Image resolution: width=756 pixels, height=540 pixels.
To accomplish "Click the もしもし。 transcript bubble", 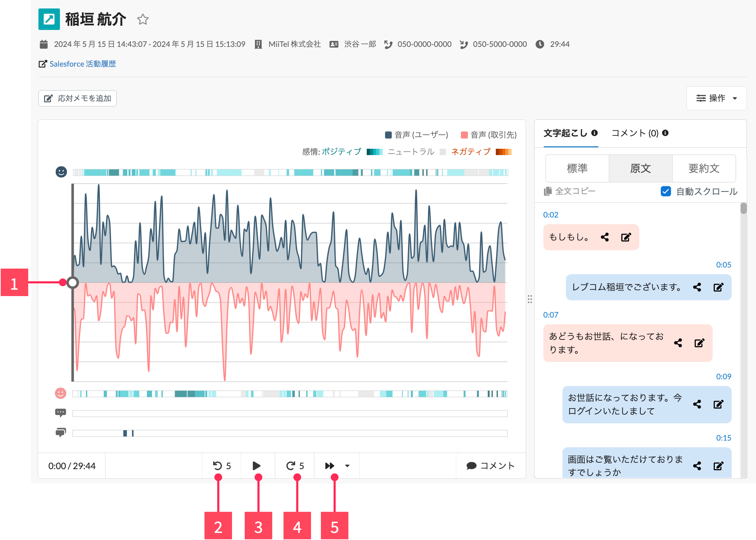I will pos(591,237).
